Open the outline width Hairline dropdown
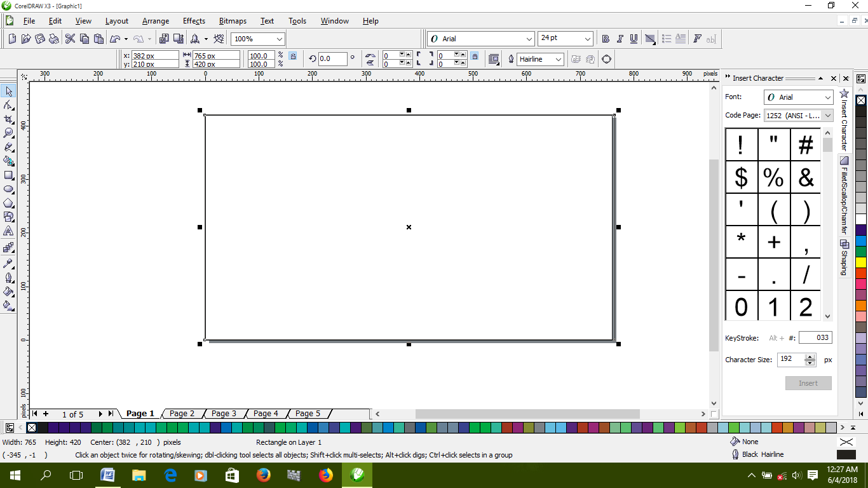Screen dimensions: 868x488 (558, 59)
